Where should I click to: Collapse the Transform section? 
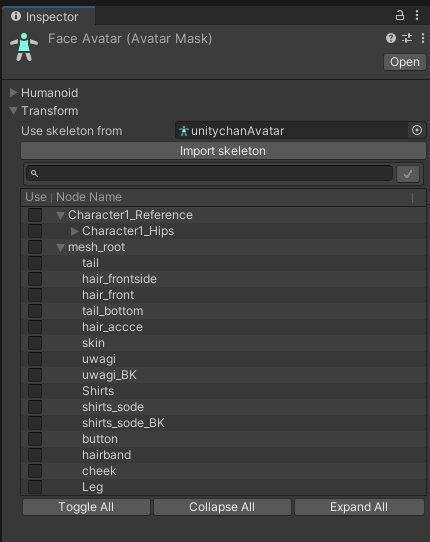[x=13, y=111]
